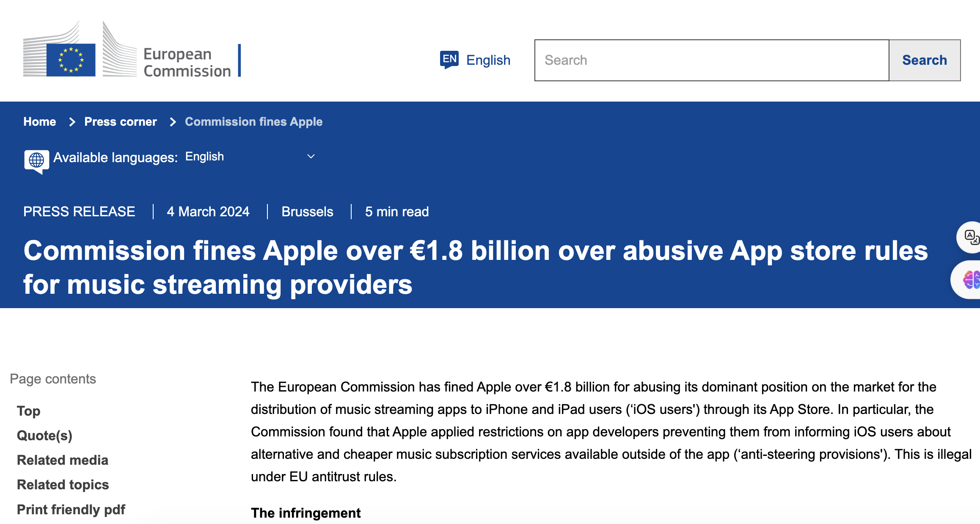This screenshot has width=980, height=524.
Task: Go to Home breadcrumb
Action: tap(39, 122)
